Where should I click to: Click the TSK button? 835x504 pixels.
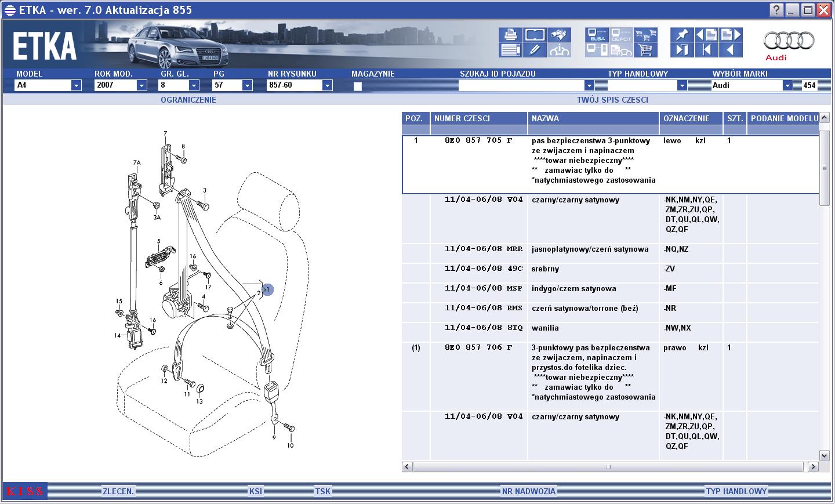(323, 491)
